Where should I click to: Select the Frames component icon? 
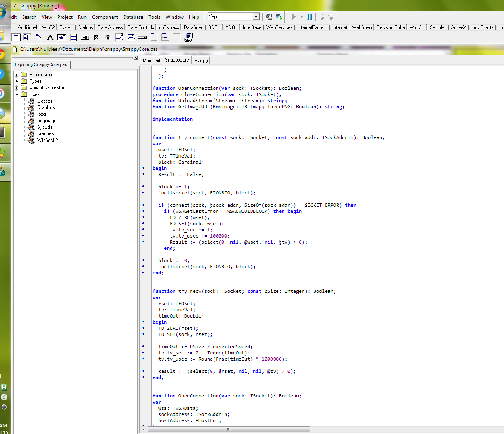(x=16, y=37)
